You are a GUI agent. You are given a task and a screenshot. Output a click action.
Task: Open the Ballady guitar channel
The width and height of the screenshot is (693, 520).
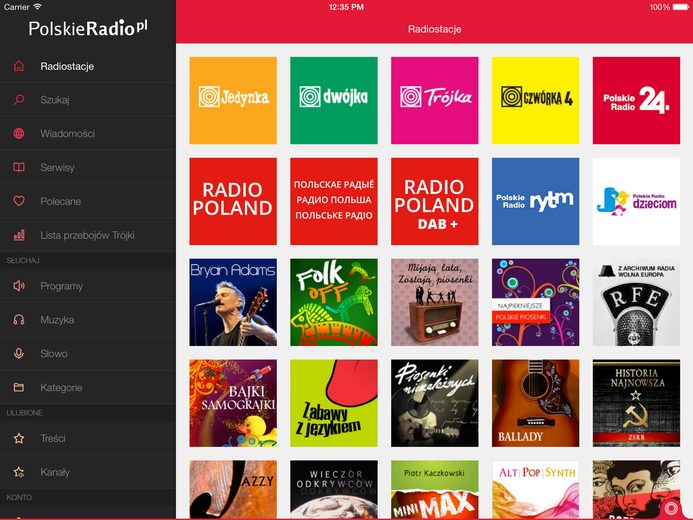point(535,403)
